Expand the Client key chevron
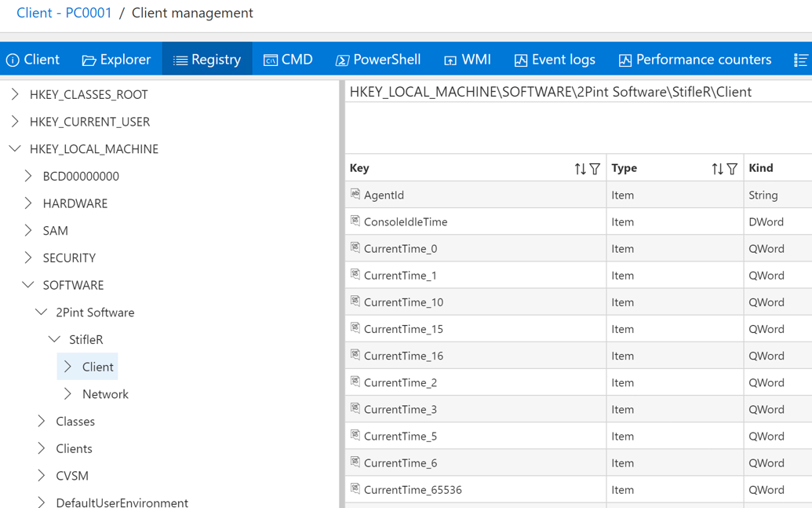Viewport: 812px width, 508px height. [67, 367]
